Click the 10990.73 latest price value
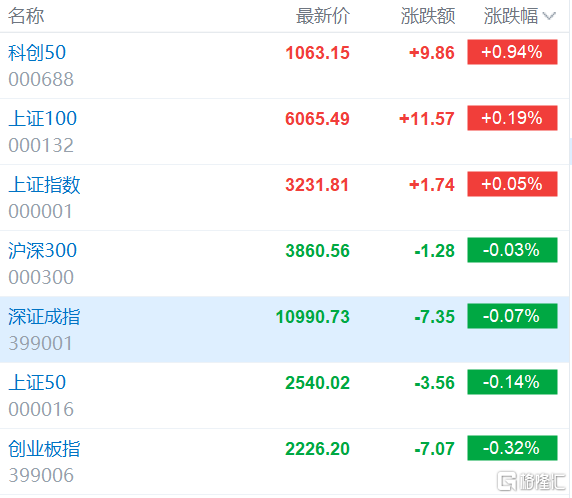 click(313, 317)
